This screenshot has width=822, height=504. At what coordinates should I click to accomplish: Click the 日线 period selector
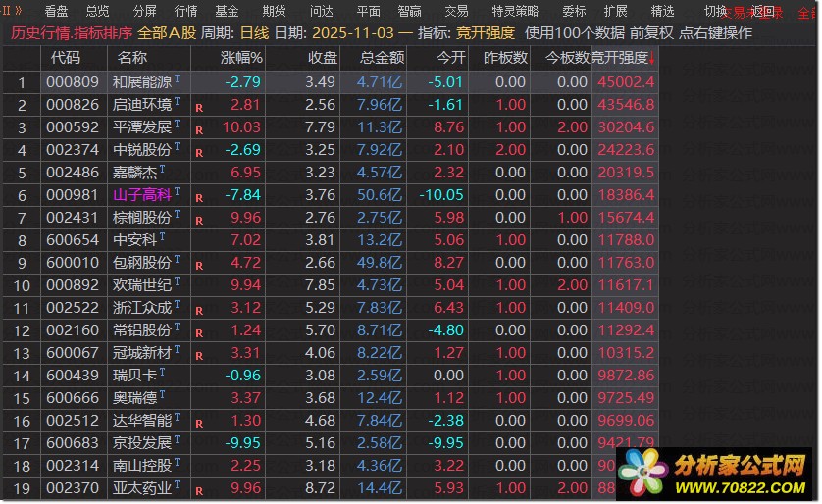tap(254, 33)
